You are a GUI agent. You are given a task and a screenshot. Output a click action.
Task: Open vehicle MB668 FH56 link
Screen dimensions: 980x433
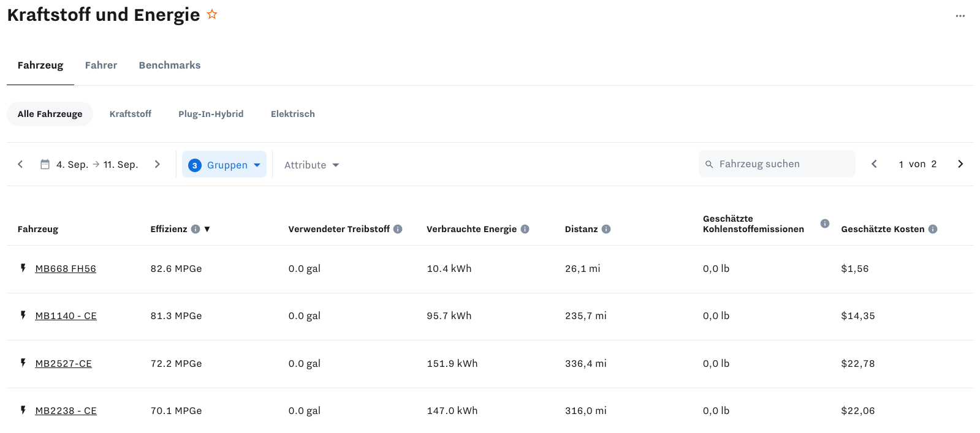click(66, 268)
